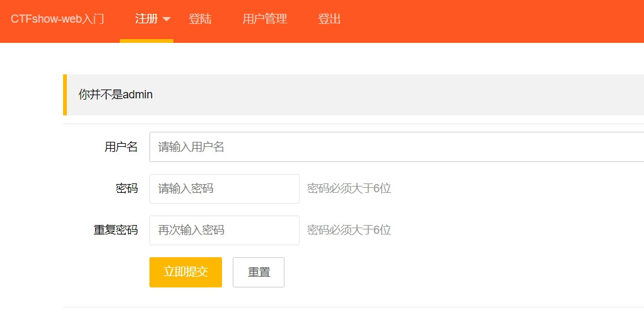Screen dimensions: 644x312
Task: Select the 重复密码 field label
Action: (116, 230)
